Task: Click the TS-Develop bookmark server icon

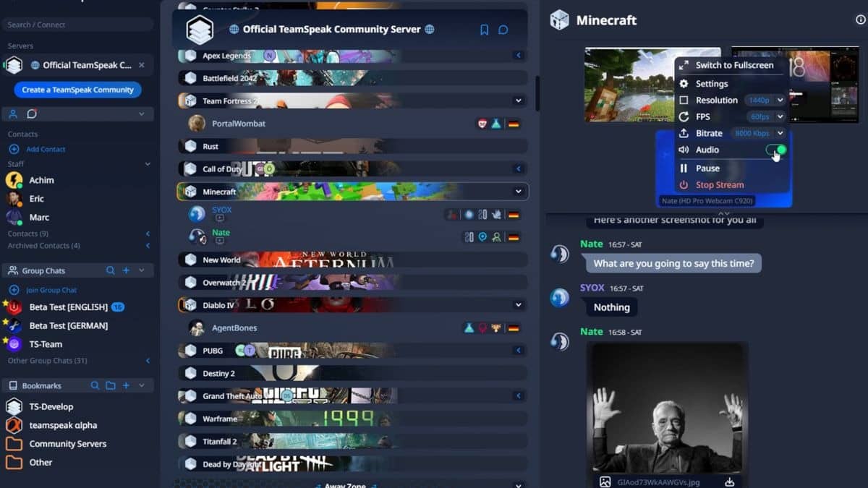Action: pyautogui.click(x=14, y=406)
